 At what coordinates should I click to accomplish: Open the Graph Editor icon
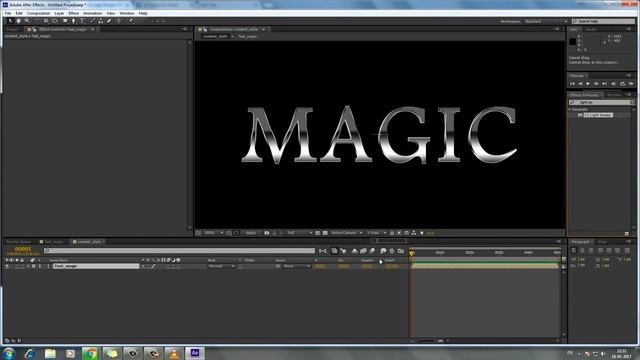401,251
